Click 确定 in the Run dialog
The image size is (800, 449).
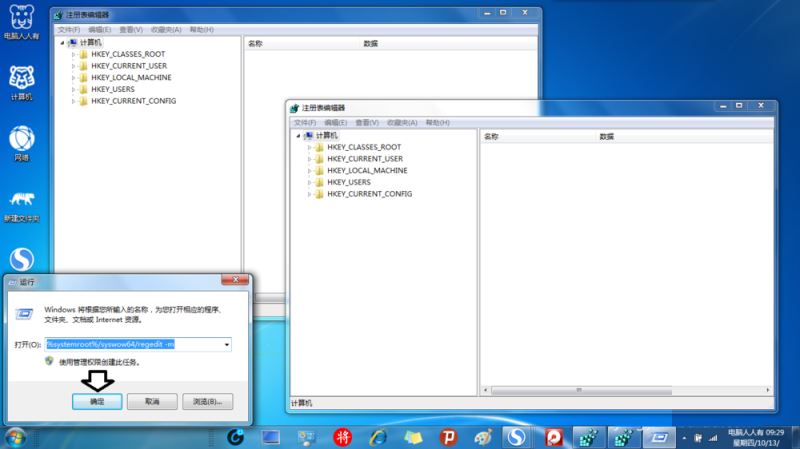[x=97, y=400]
